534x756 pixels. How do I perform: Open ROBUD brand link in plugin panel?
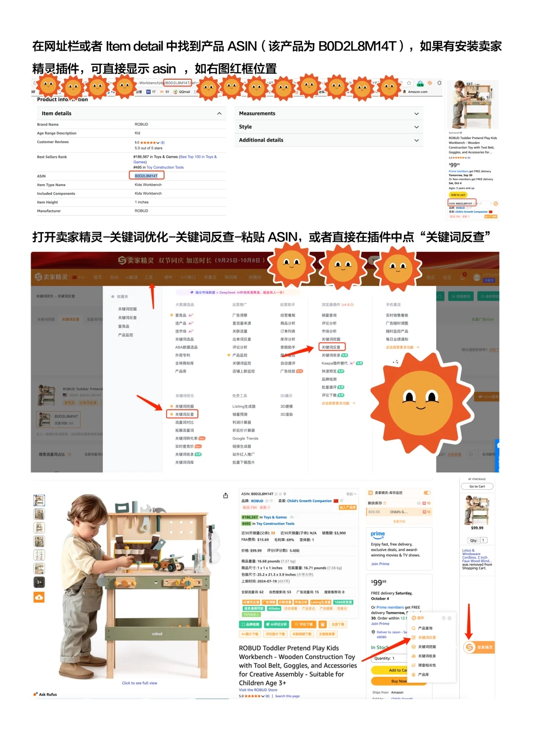pos(257,501)
